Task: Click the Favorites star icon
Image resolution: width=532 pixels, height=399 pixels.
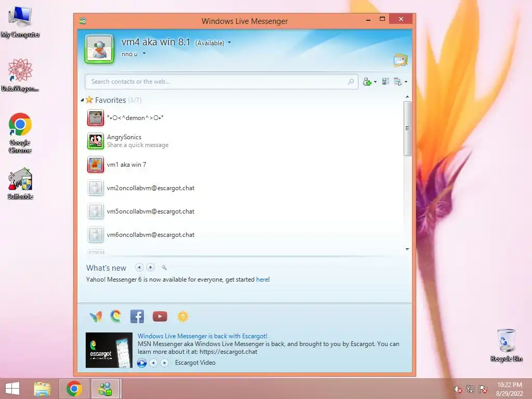Action: (x=89, y=100)
